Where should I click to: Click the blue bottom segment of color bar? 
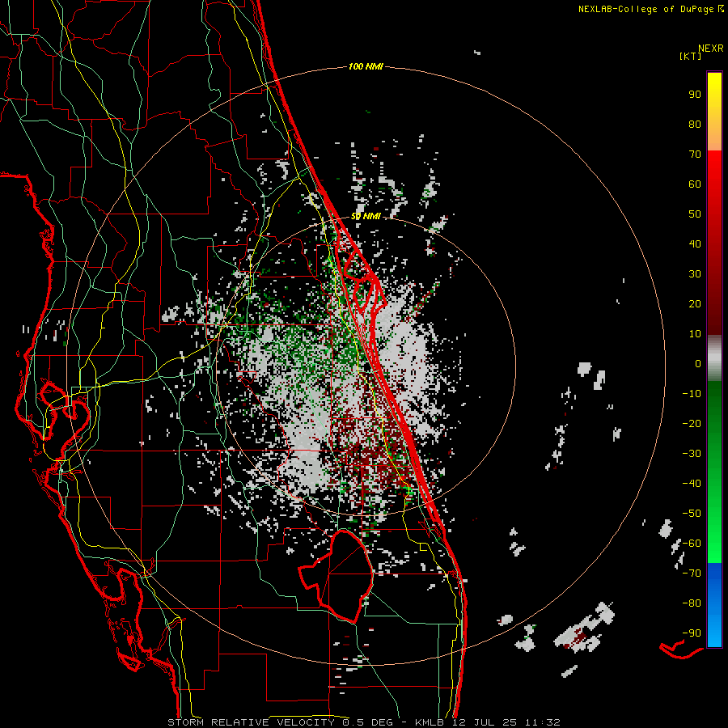tap(714, 605)
